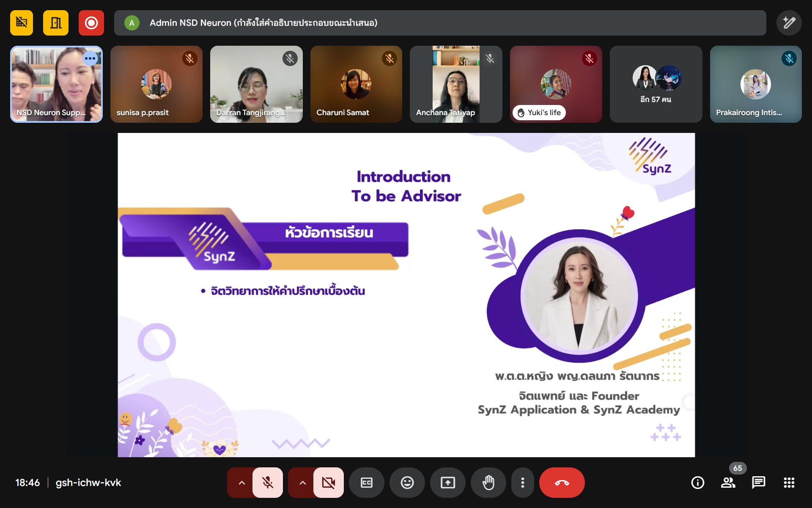Select the NSD Neuron Support video tile
The height and width of the screenshot is (508, 812).
(x=56, y=84)
